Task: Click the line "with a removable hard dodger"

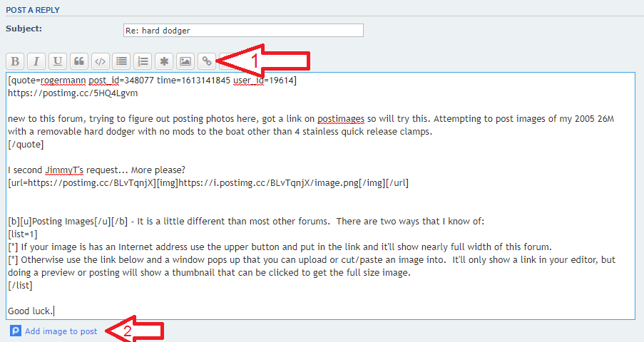Action: pyautogui.click(x=220, y=132)
